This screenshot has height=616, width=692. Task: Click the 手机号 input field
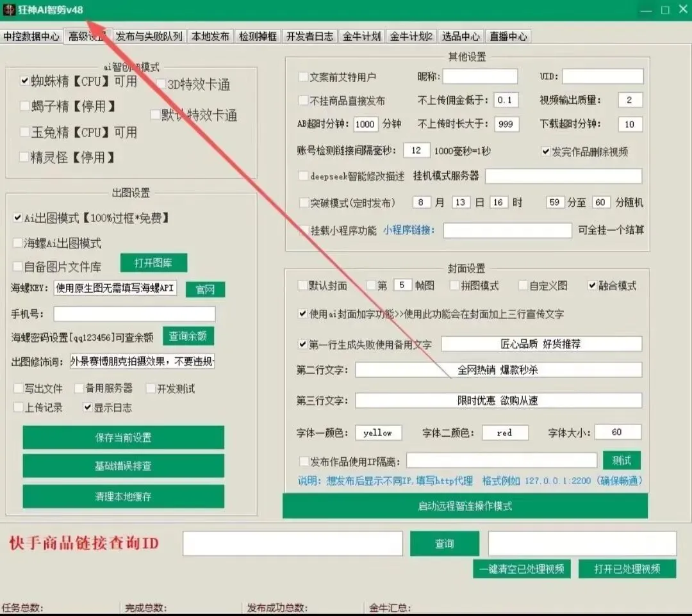135,314
